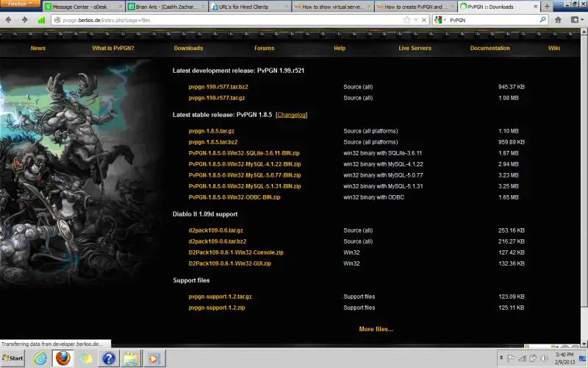588x368 pixels.
Task: Click the network signal tray icon
Action: [x=522, y=358]
